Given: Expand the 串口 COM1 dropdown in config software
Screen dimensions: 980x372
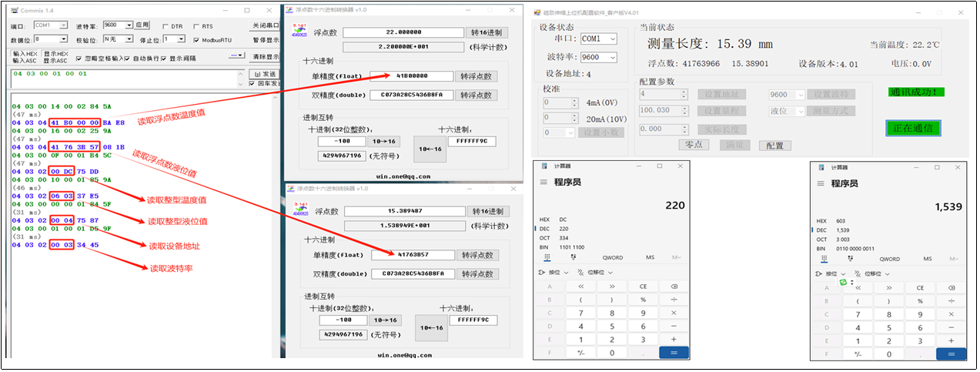Looking at the screenshot, I should click(x=611, y=39).
